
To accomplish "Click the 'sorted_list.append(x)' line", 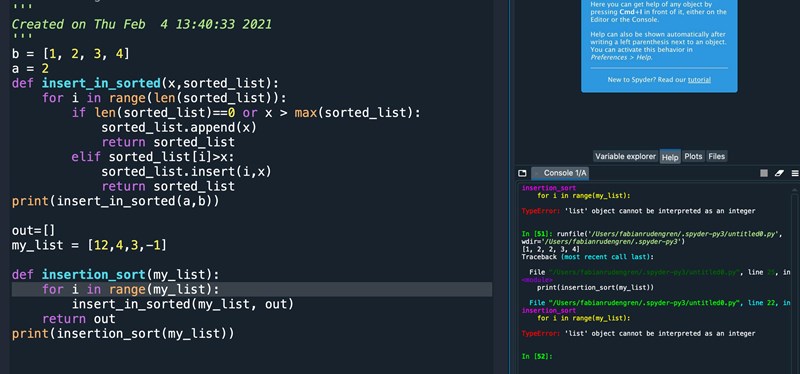I will 179,127.
